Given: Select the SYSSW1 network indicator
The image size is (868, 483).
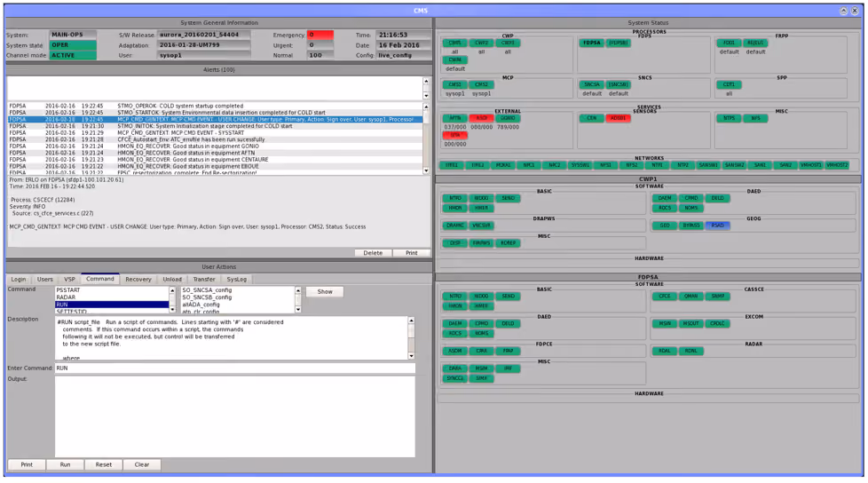Looking at the screenshot, I should coord(580,165).
